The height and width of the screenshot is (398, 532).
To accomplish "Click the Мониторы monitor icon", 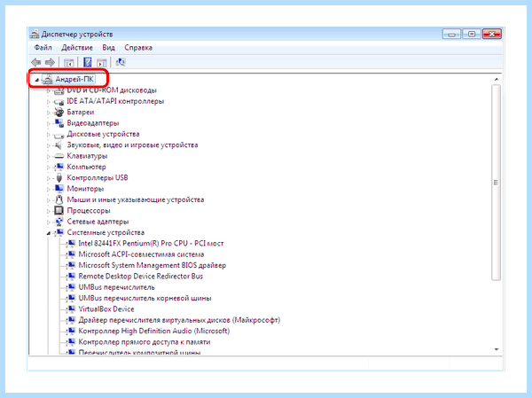I will tap(59, 189).
